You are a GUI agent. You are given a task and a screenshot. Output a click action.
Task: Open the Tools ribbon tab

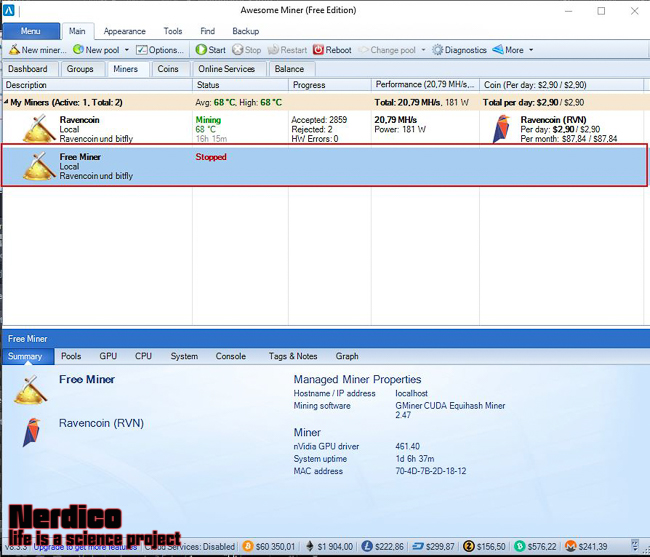(172, 31)
